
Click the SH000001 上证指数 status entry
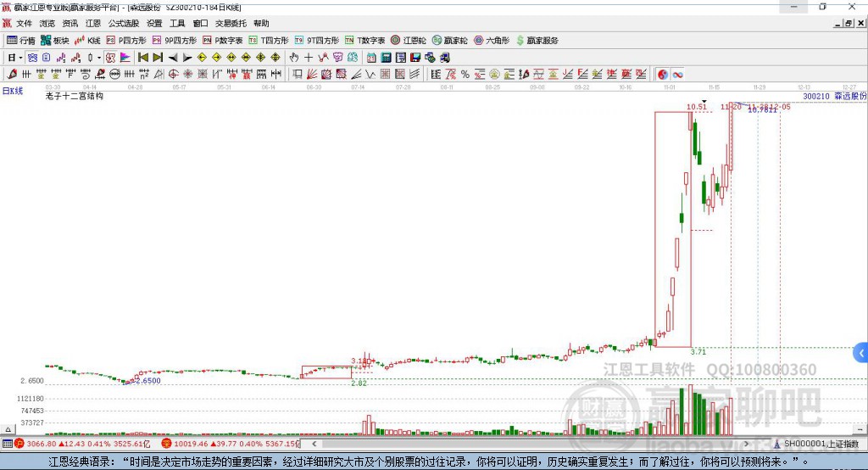pyautogui.click(x=821, y=444)
